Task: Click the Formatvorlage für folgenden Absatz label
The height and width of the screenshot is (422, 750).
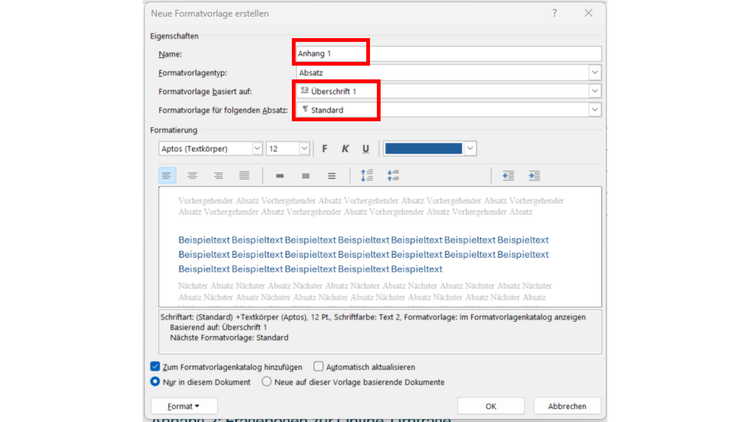Action: 223,110
